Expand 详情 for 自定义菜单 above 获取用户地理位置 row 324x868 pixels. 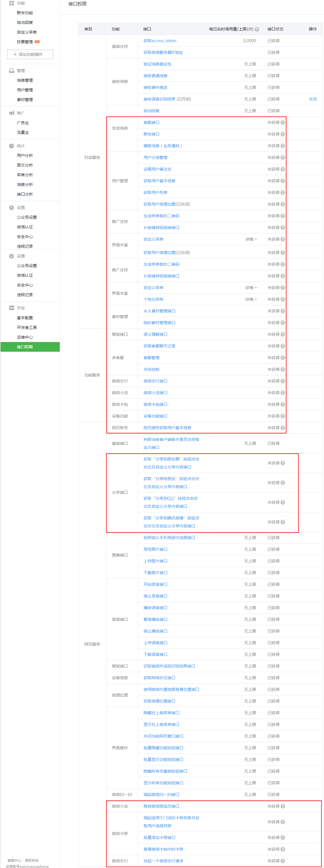[x=251, y=239]
